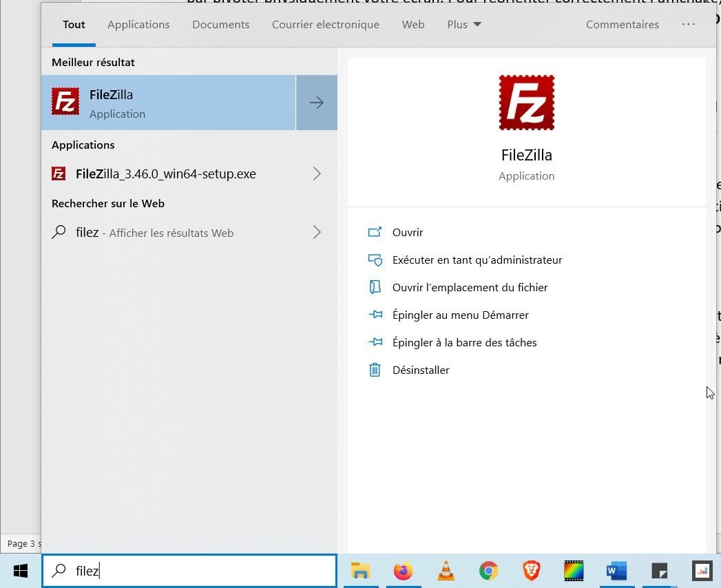The height and width of the screenshot is (588, 721).
Task: Switch to the Applications tab
Action: (138, 24)
